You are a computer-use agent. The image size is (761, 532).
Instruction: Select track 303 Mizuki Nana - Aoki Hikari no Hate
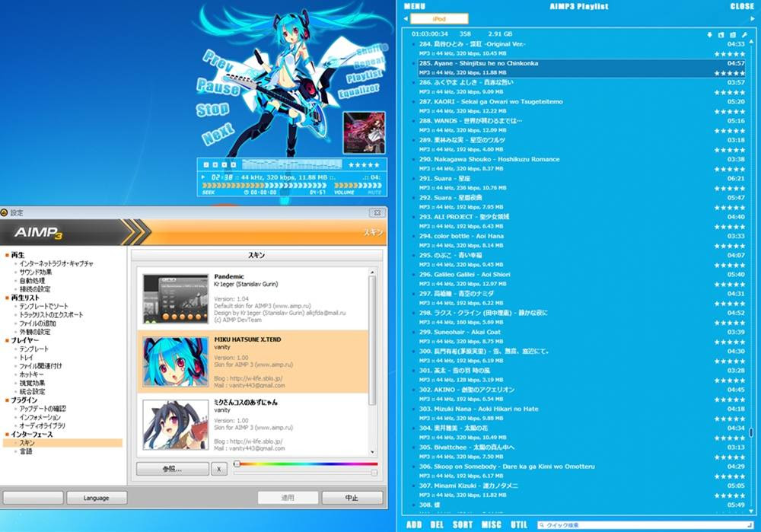[x=581, y=413]
